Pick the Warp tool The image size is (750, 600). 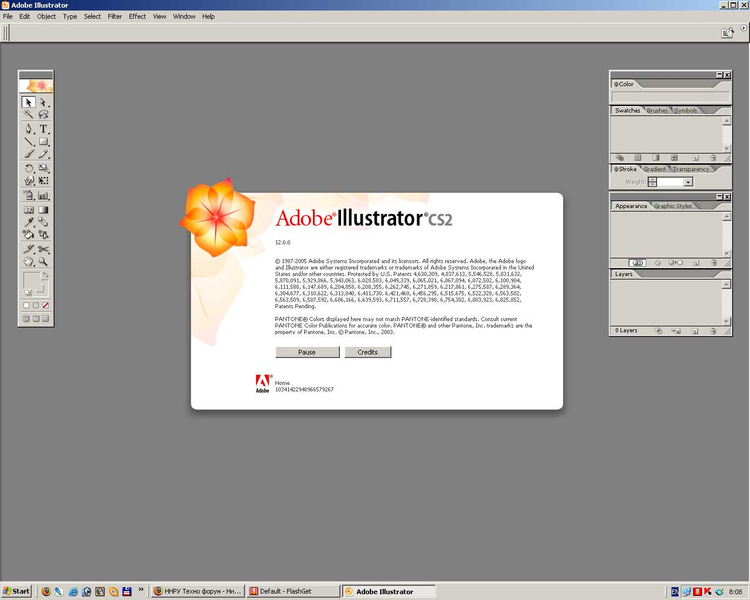click(28, 180)
